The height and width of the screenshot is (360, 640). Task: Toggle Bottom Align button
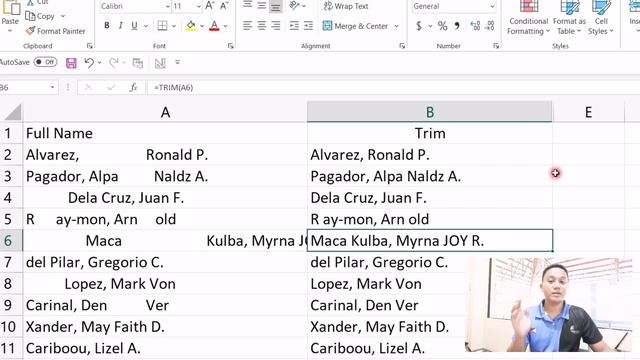276,6
